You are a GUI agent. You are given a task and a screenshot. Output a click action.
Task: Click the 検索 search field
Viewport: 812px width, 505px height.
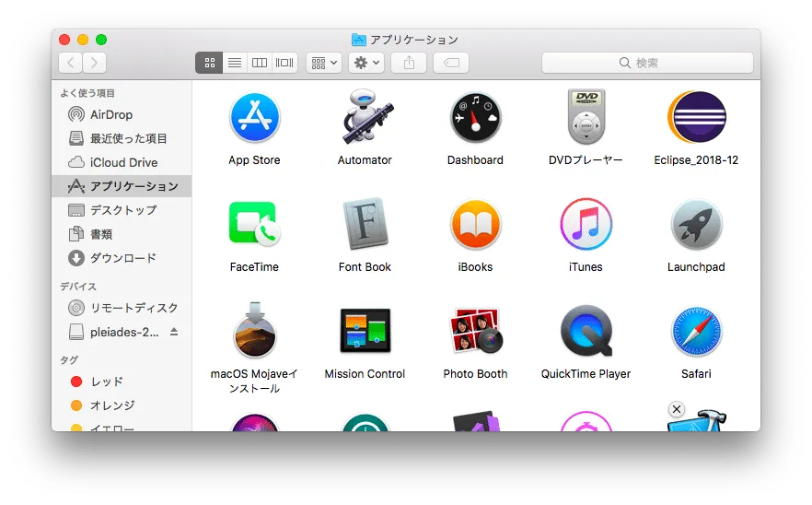[647, 63]
